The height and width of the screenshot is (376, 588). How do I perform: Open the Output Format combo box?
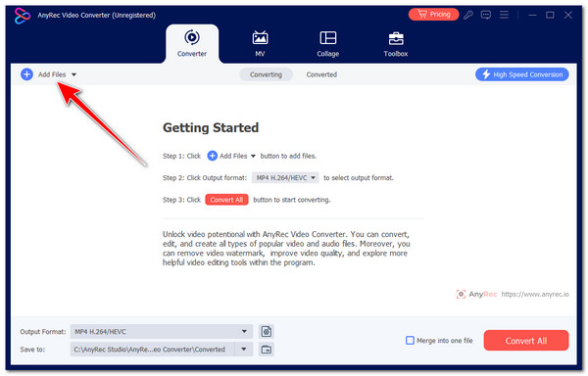pos(162,331)
